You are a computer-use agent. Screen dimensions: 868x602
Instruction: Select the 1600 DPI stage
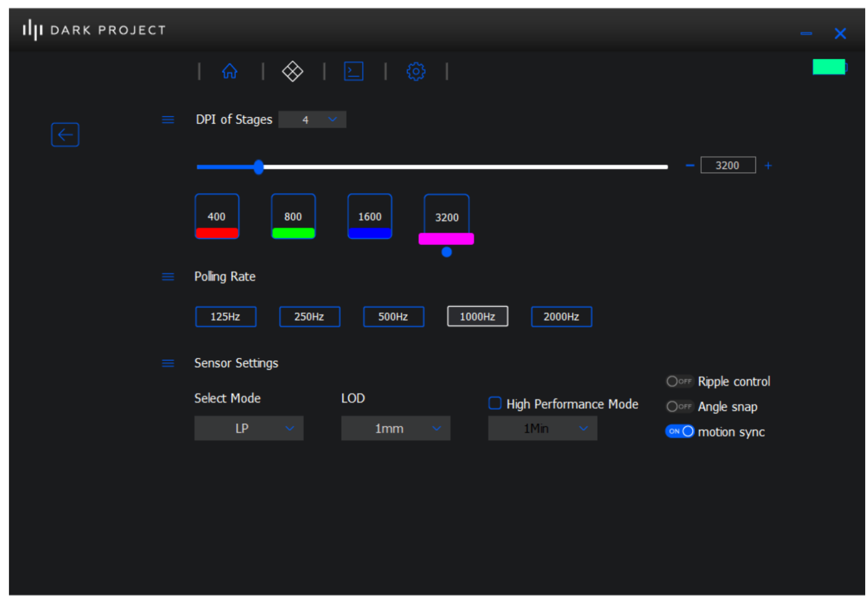pos(370,216)
